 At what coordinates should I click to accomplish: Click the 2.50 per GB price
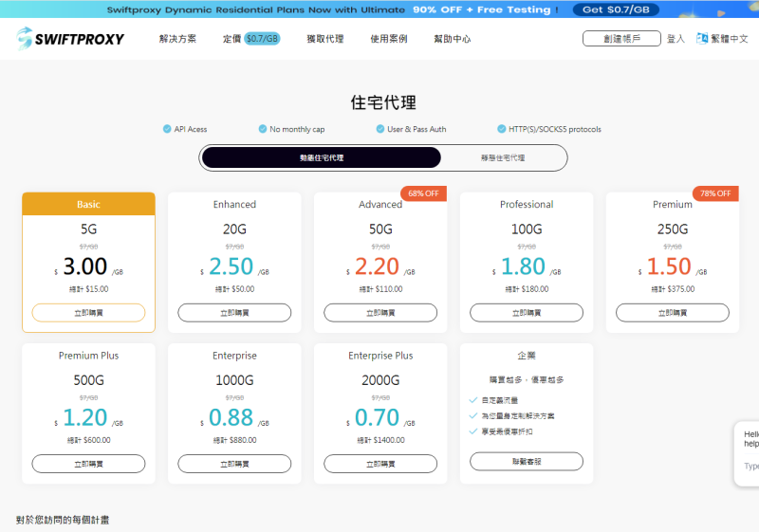point(231,266)
